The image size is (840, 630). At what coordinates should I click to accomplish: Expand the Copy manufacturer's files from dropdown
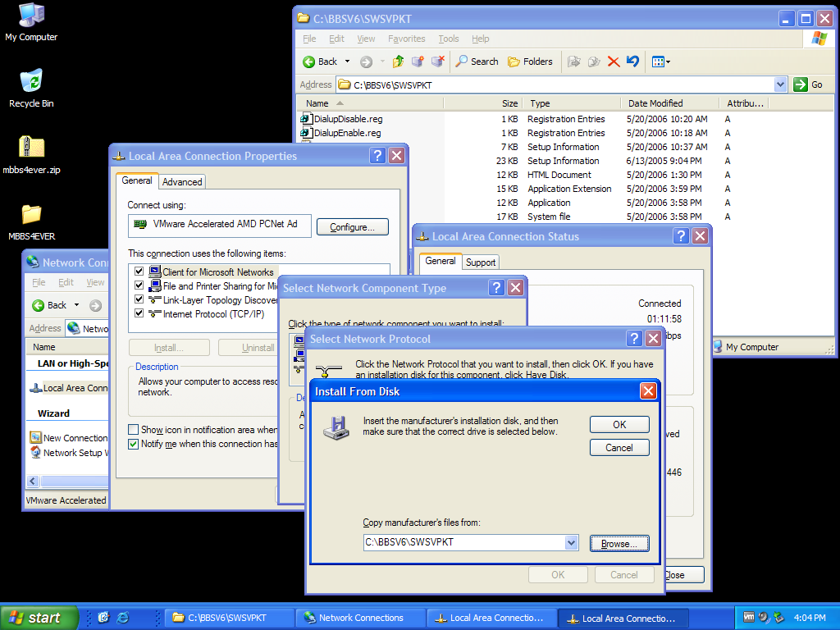point(572,543)
